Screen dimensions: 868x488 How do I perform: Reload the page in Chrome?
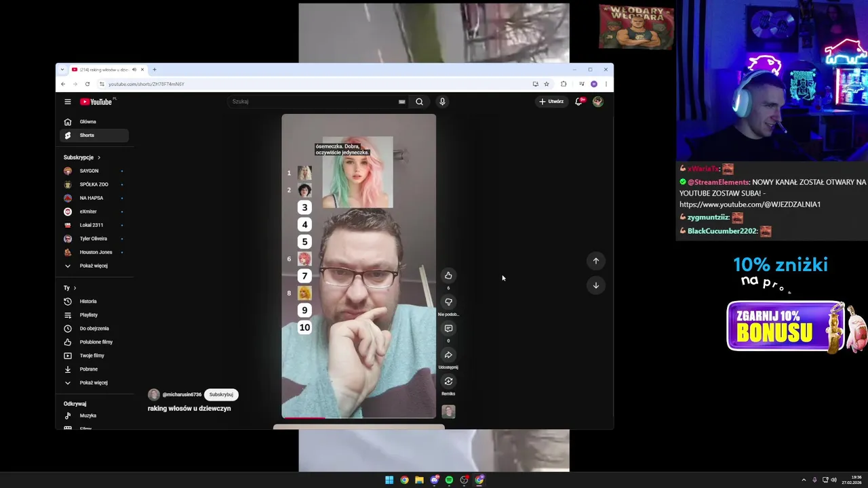pyautogui.click(x=87, y=84)
